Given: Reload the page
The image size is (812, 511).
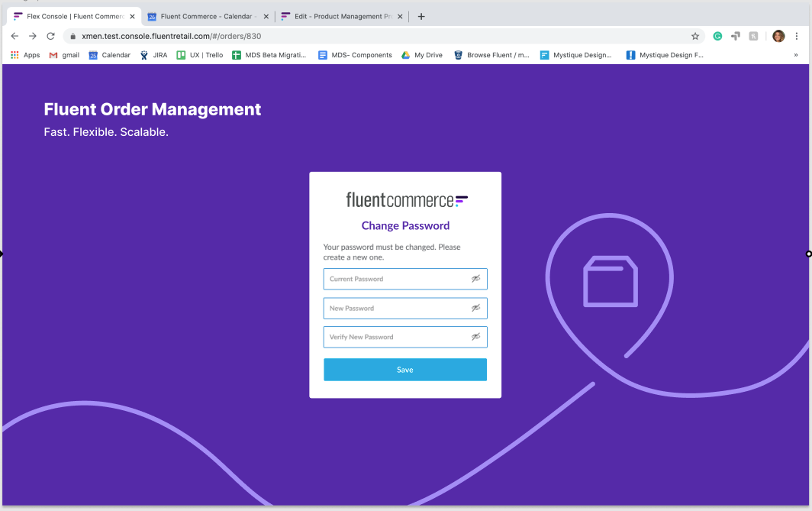Looking at the screenshot, I should coord(50,36).
